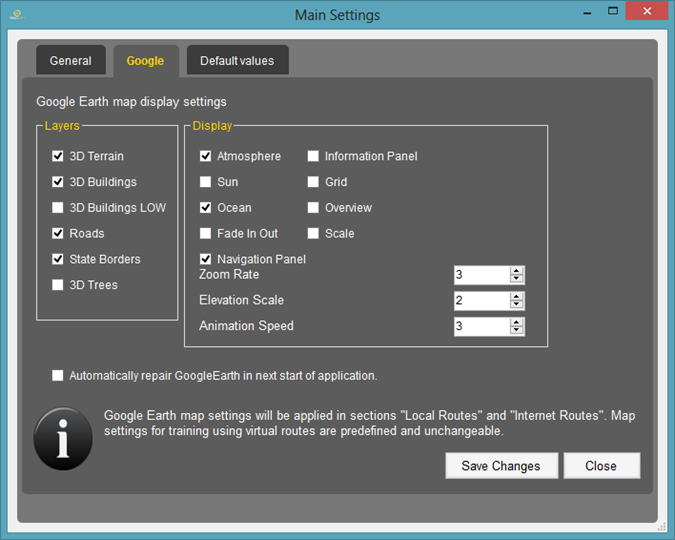Click the Save Changes button
The image size is (675, 540).
click(x=502, y=466)
